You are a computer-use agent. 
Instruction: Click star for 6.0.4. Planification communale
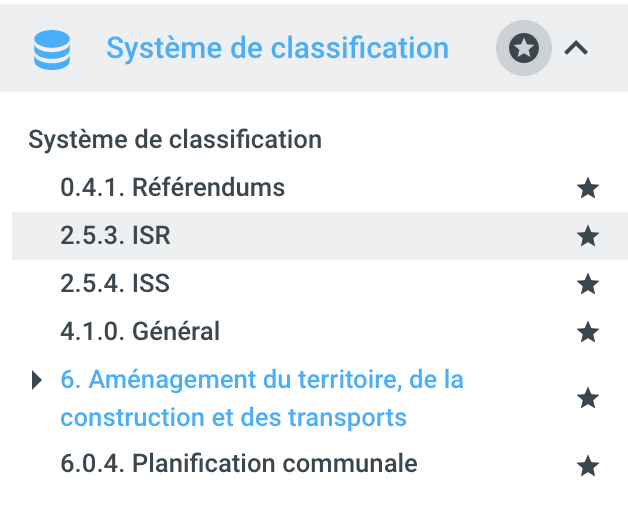[x=588, y=465]
